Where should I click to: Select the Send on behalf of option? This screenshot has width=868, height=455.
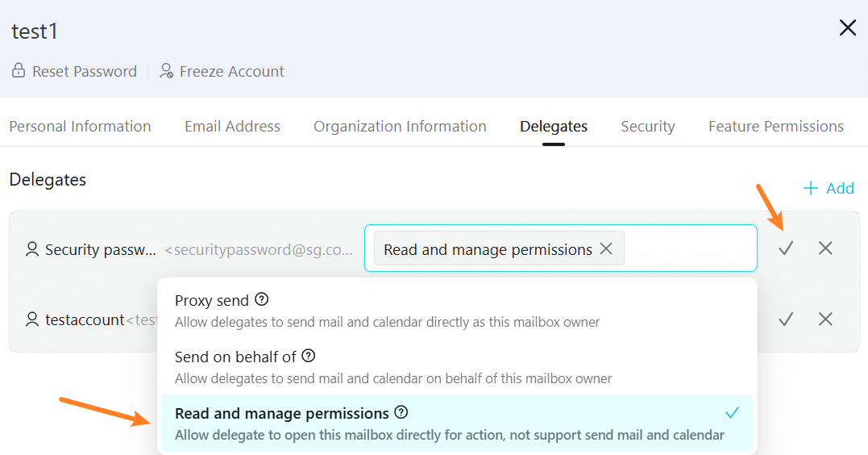tap(387, 366)
